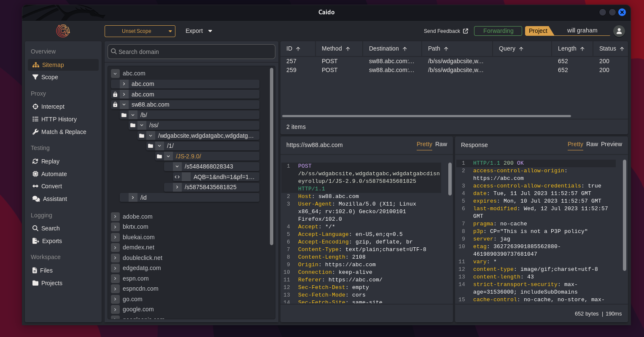Image resolution: width=644 pixels, height=337 pixels.
Task: Click the external link icon beside Send Feedback
Action: click(x=466, y=31)
